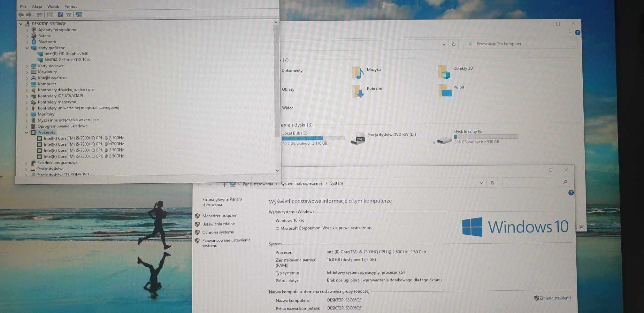Screen dimensions: 644x313
Task: Select Mysz i inne urządzenia wskazujące
Action: pos(68,120)
